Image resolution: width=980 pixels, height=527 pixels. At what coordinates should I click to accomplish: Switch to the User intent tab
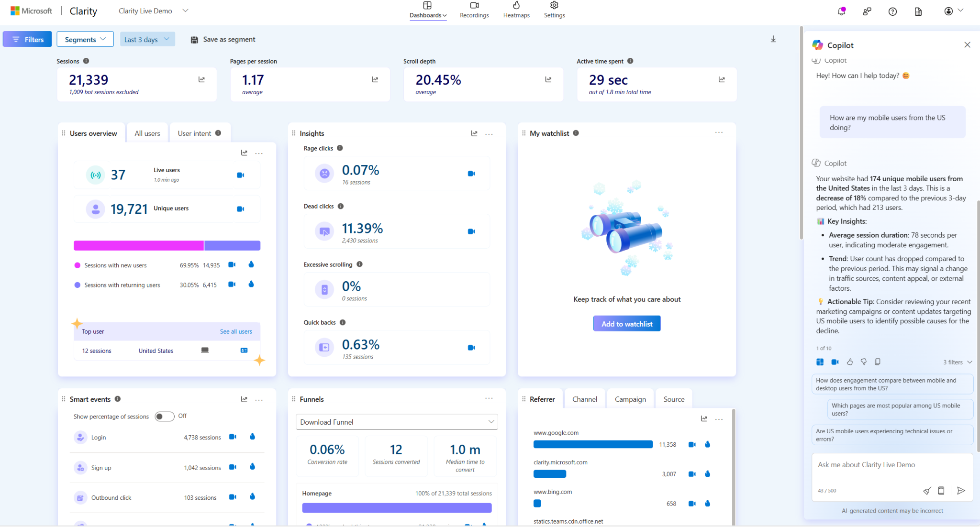tap(194, 133)
